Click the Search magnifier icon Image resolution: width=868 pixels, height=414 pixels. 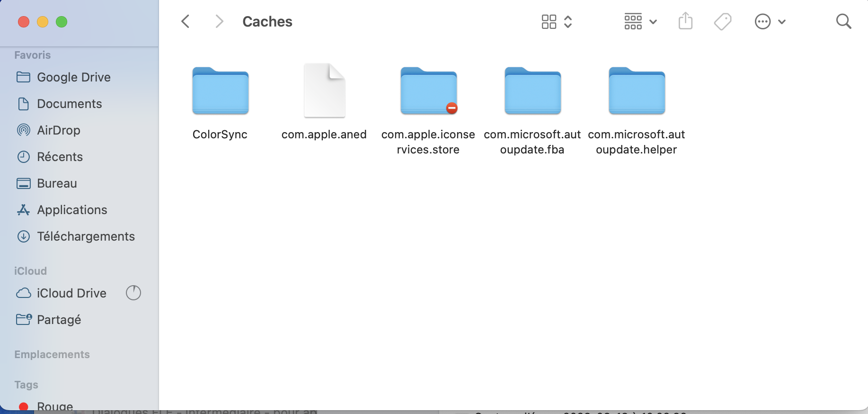point(843,21)
